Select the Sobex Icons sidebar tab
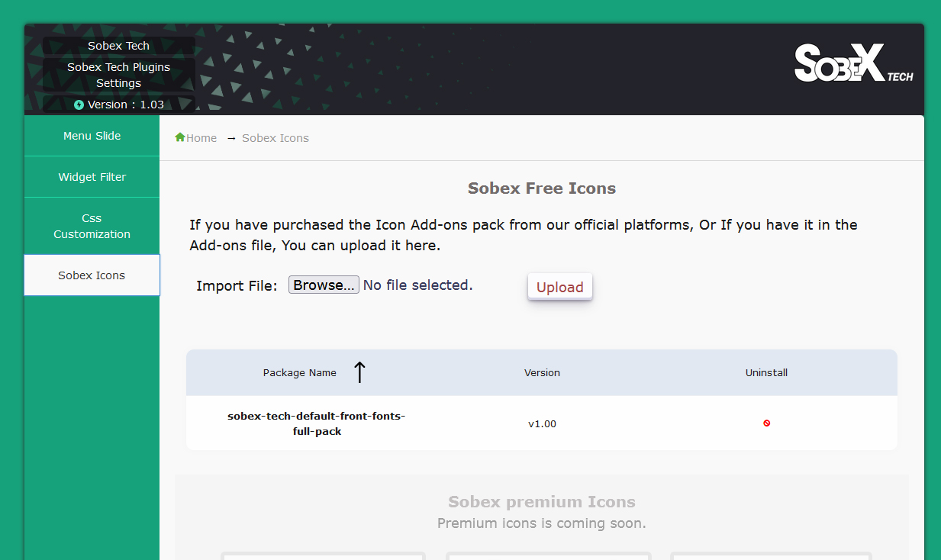This screenshot has width=941, height=560. click(92, 275)
